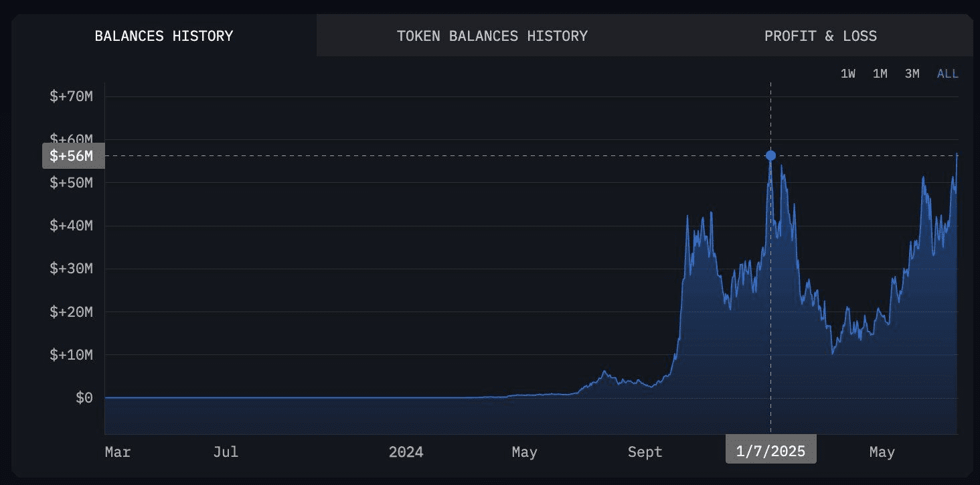980x485 pixels.
Task: Click the $+10M y-axis label
Action: click(70, 355)
